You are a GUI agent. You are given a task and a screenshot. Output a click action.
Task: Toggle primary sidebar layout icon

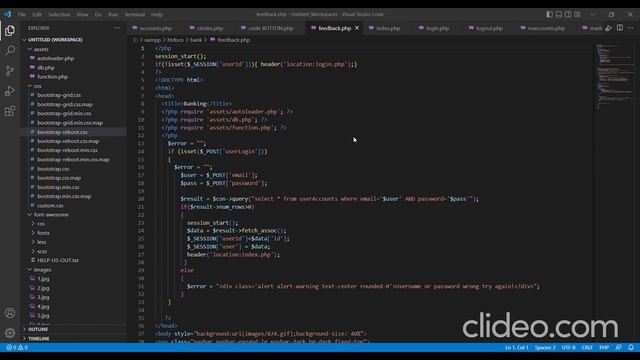(x=549, y=14)
